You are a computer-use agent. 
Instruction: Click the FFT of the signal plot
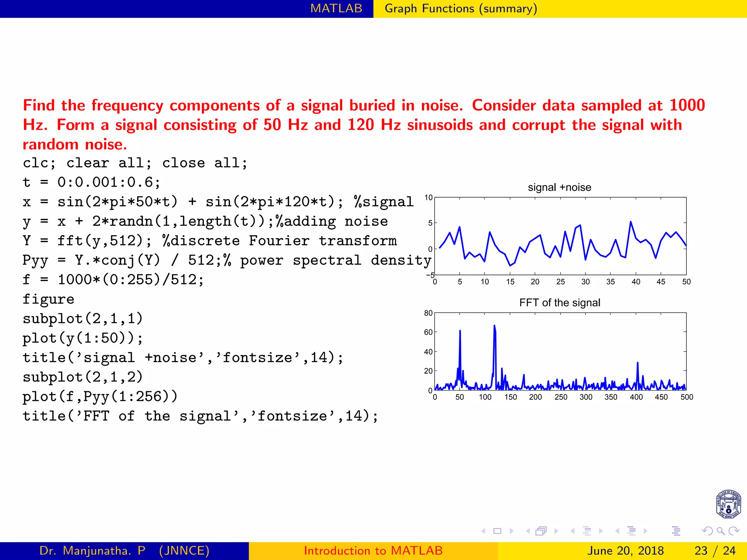[560, 351]
